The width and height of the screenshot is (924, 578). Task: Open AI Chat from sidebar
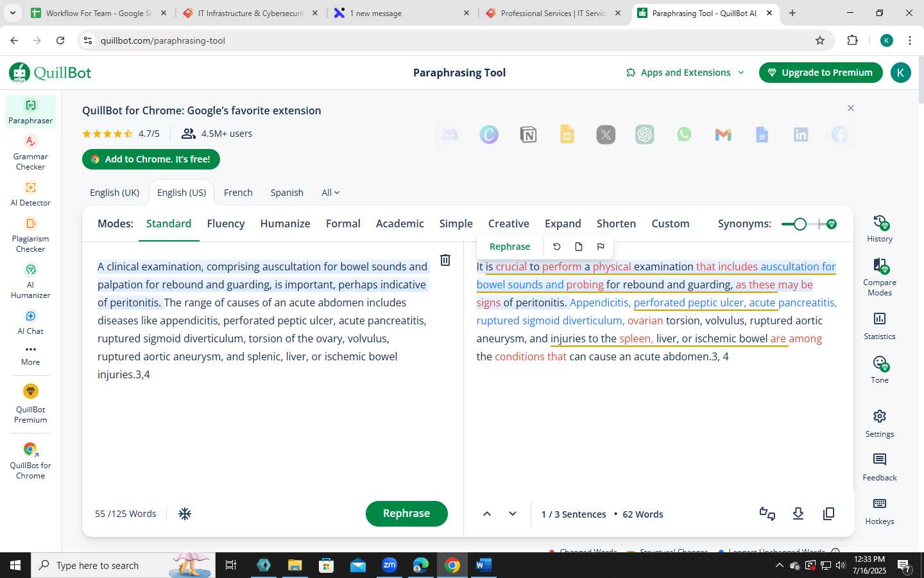pyautogui.click(x=30, y=322)
